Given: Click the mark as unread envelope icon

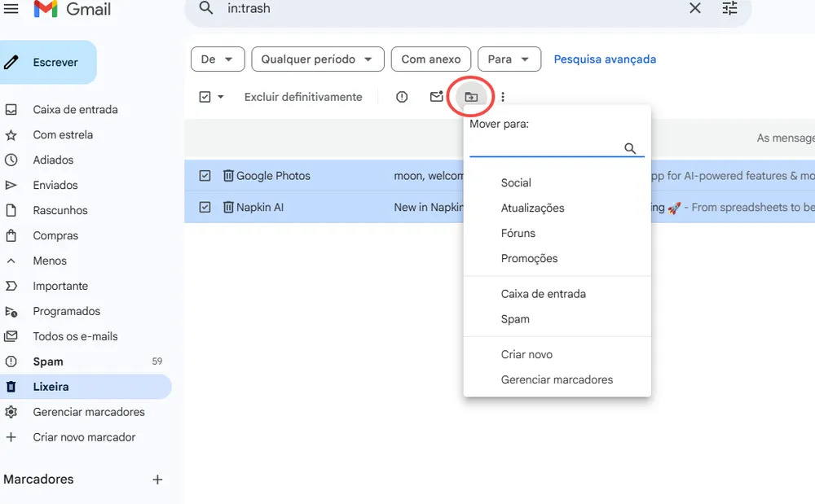Looking at the screenshot, I should (436, 96).
